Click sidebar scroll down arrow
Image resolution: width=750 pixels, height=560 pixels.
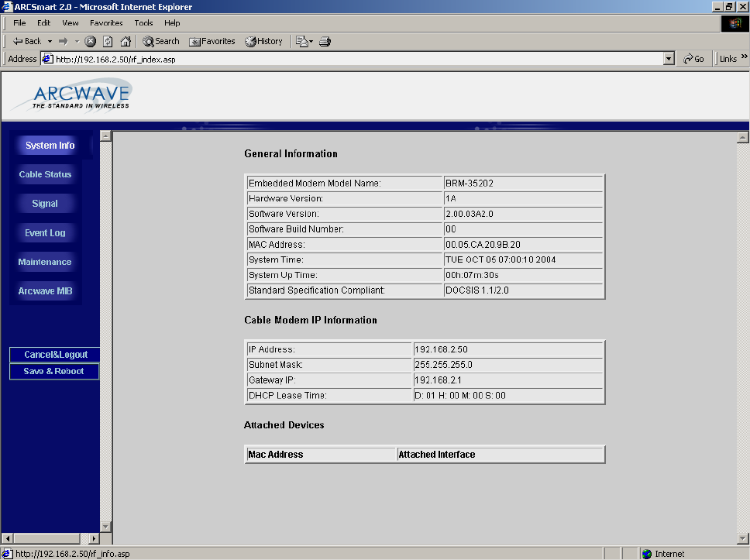(105, 527)
